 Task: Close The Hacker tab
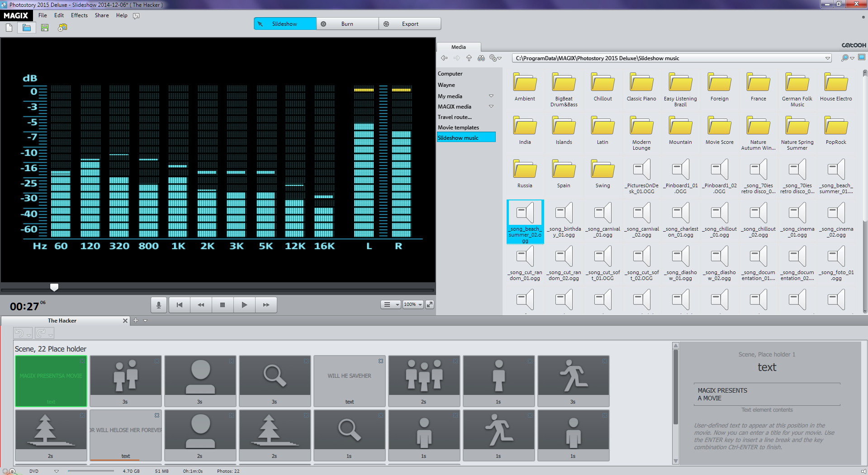pos(125,320)
